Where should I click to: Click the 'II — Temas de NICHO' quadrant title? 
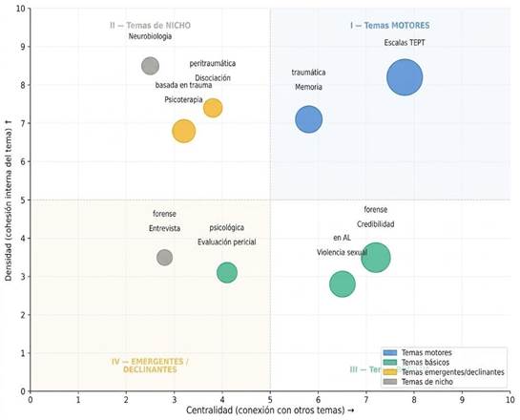[x=150, y=26]
